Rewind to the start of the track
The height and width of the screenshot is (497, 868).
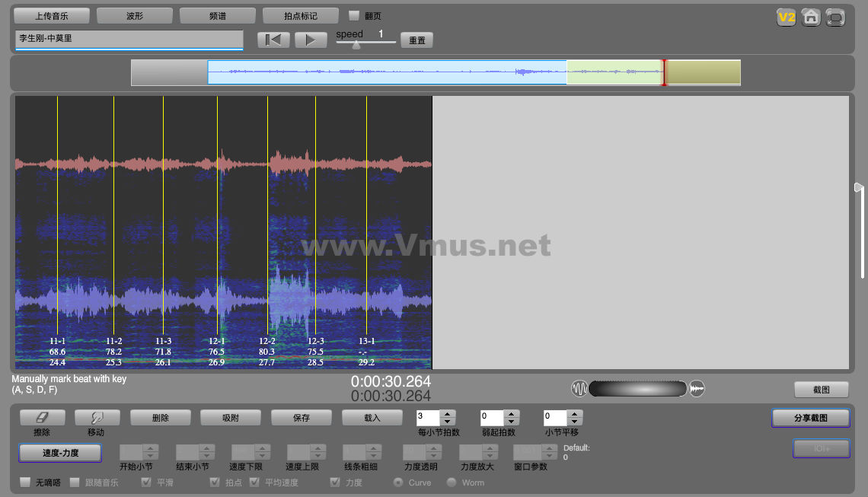273,40
